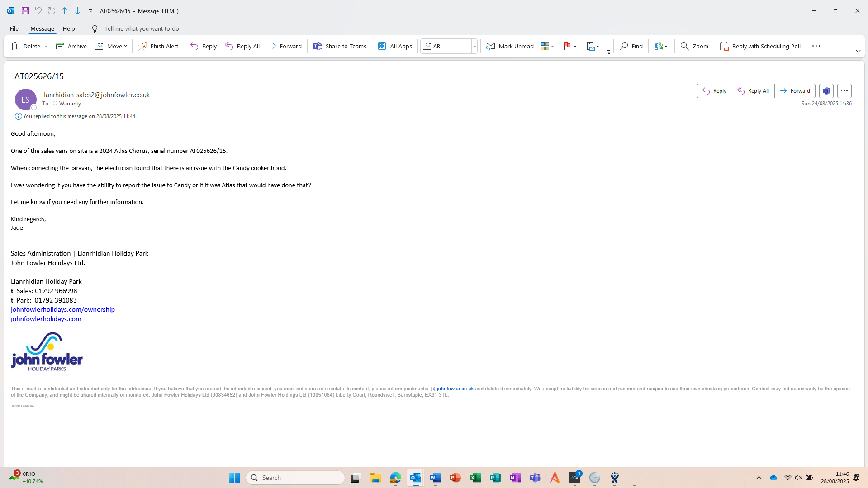The height and width of the screenshot is (488, 868).
Task: Open the Follow Up flag dropdown
Action: (570, 46)
